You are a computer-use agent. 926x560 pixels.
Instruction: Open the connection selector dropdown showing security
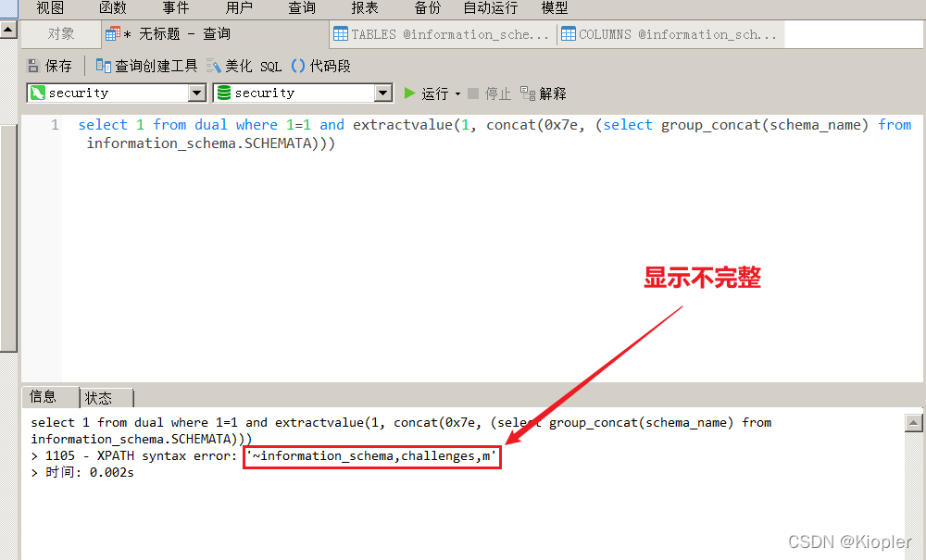coord(194,93)
